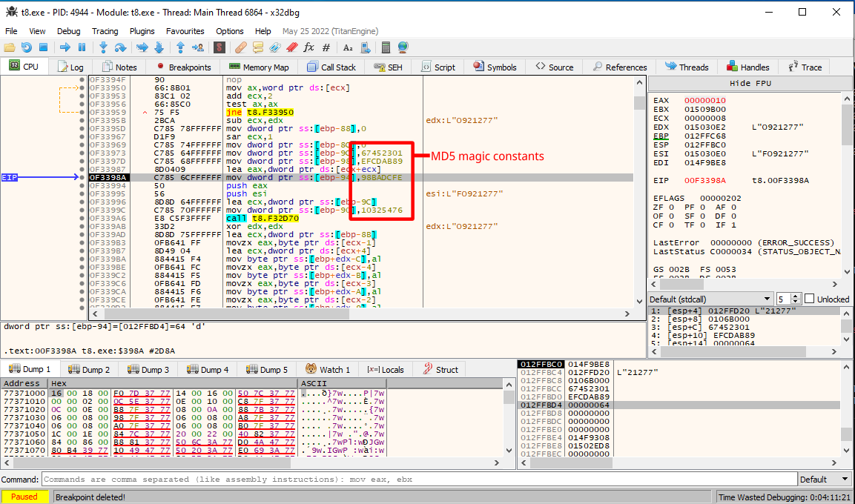Click the Pause execution icon
The height and width of the screenshot is (504, 855).
tap(82, 47)
